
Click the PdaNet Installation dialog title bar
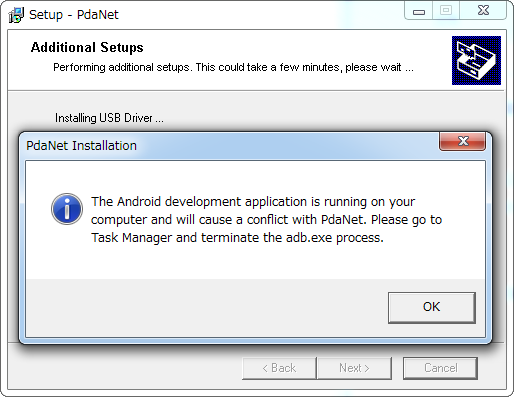[x=230, y=146]
